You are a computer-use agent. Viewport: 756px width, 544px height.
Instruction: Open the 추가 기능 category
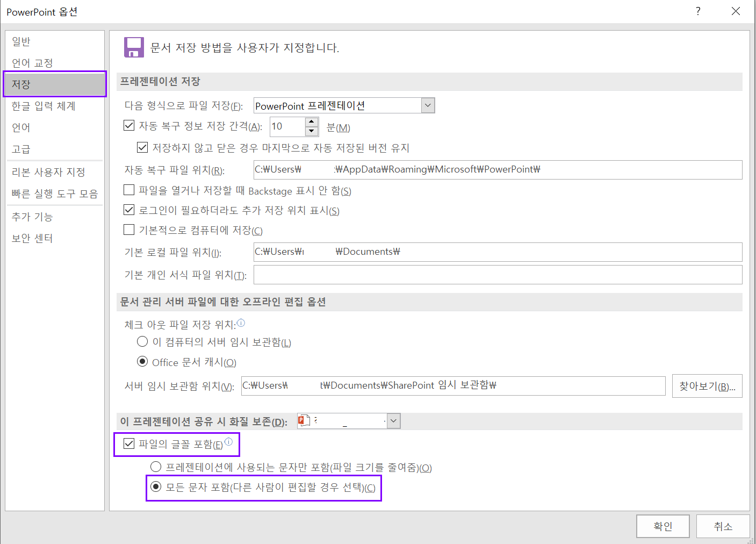54,217
